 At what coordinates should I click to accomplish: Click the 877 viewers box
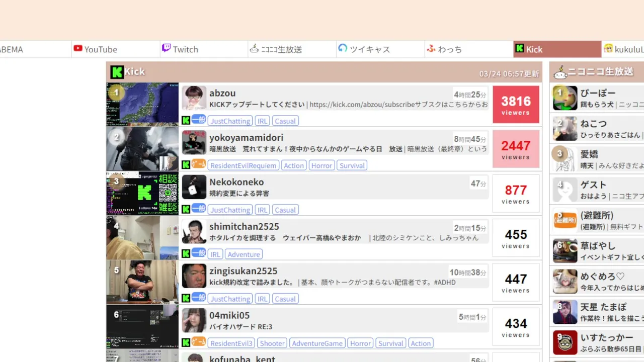click(x=516, y=193)
